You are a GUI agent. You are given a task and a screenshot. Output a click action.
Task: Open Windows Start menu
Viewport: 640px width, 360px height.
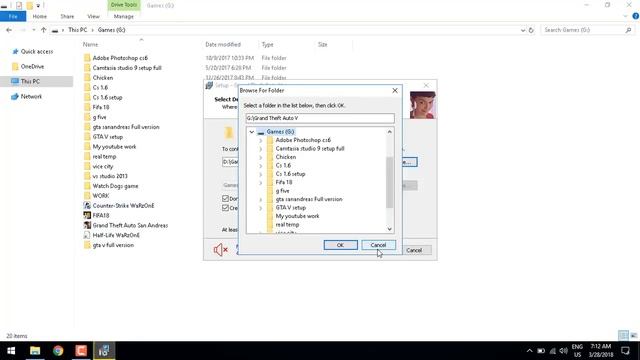[x=11, y=351]
